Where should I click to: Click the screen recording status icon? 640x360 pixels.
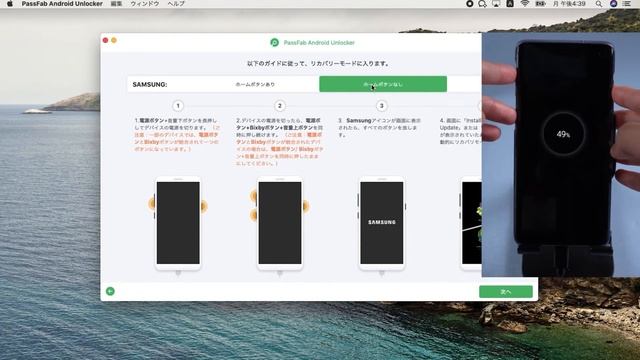pyautogui.click(x=469, y=4)
